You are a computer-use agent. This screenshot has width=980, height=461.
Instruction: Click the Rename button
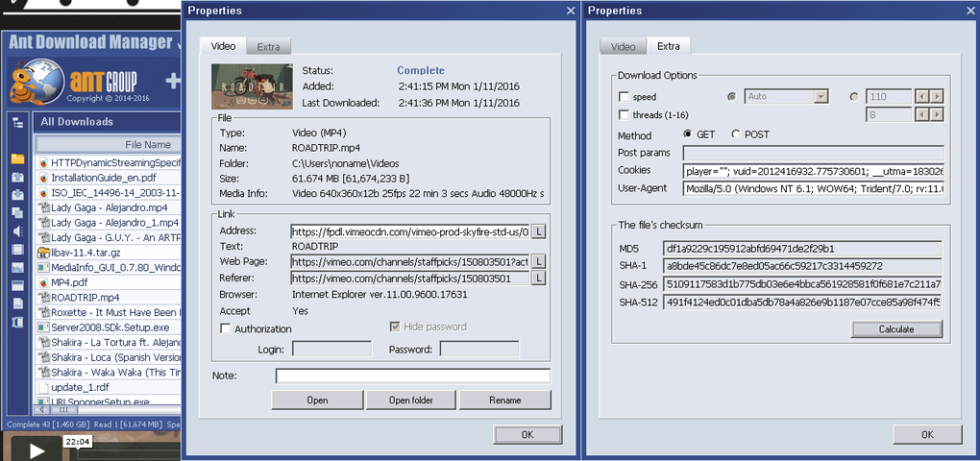(505, 400)
